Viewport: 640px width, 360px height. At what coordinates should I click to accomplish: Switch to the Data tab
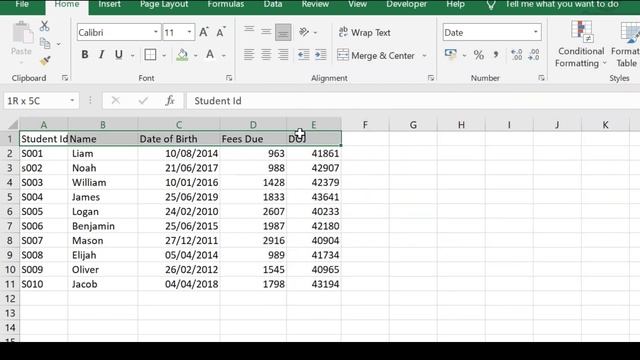click(x=273, y=4)
